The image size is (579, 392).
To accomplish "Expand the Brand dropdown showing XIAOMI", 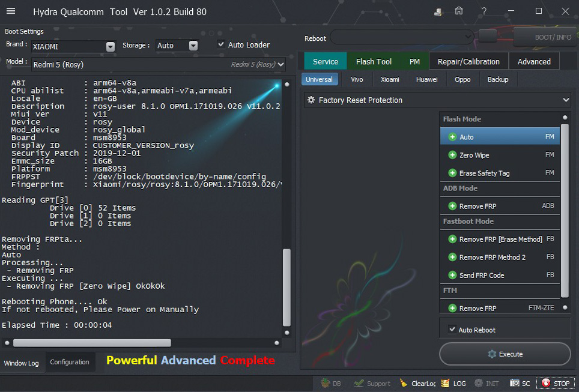I will [x=110, y=46].
